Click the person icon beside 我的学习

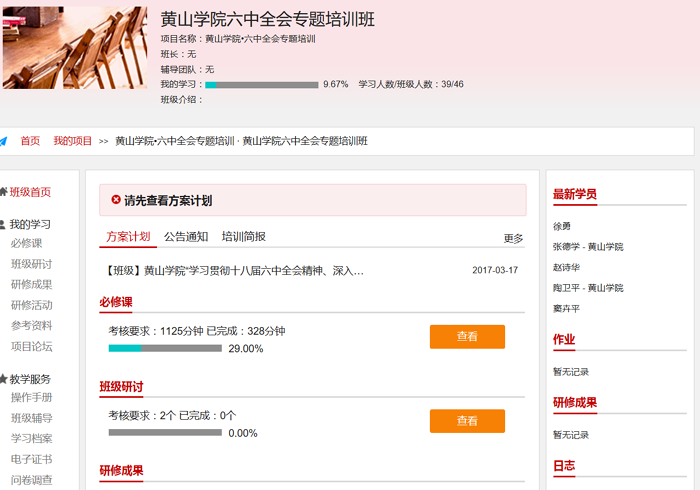pyautogui.click(x=3, y=225)
